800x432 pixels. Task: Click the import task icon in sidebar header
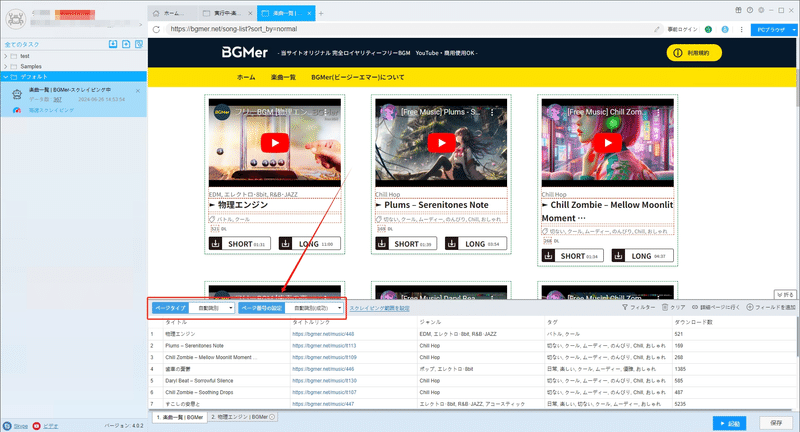click(x=113, y=44)
